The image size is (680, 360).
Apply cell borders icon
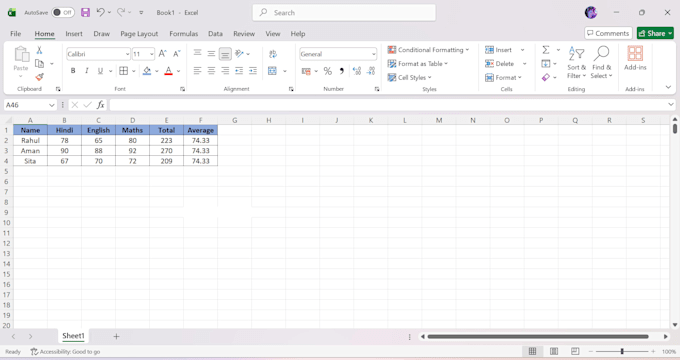[124, 71]
